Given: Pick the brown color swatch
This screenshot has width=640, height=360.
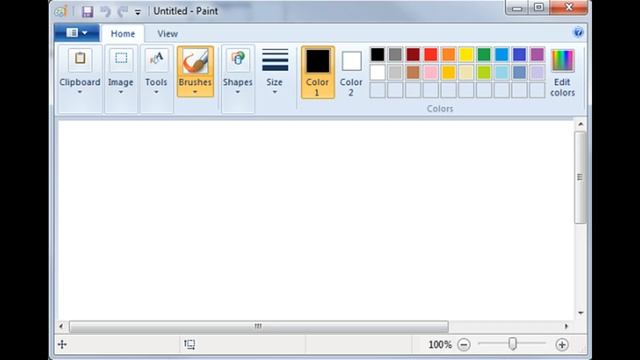Looking at the screenshot, I should point(413,72).
